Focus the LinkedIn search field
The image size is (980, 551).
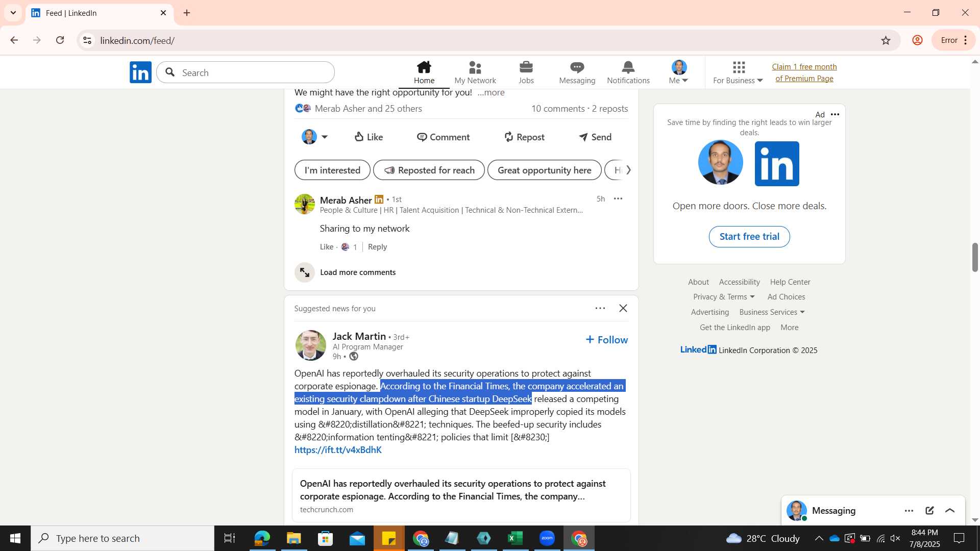[246, 72]
